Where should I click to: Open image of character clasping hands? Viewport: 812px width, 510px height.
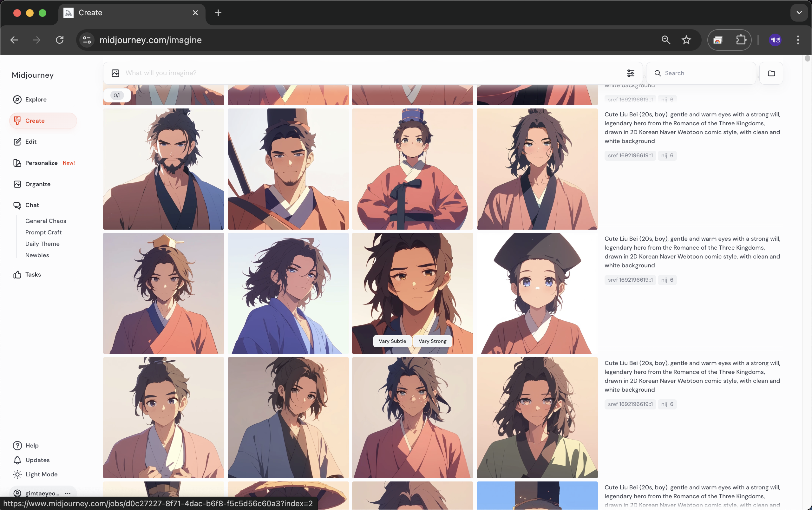tap(164, 418)
